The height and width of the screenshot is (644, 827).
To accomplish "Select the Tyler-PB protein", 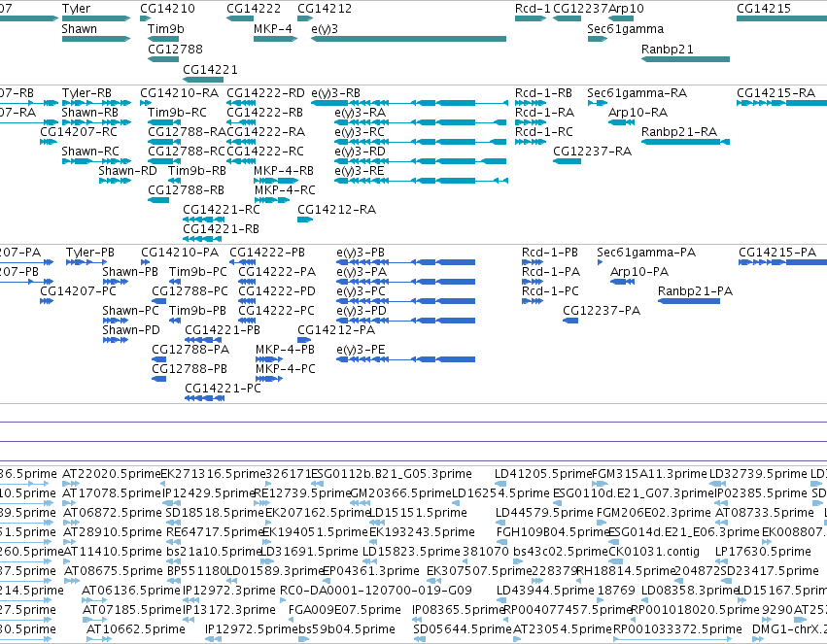I will point(86,262).
